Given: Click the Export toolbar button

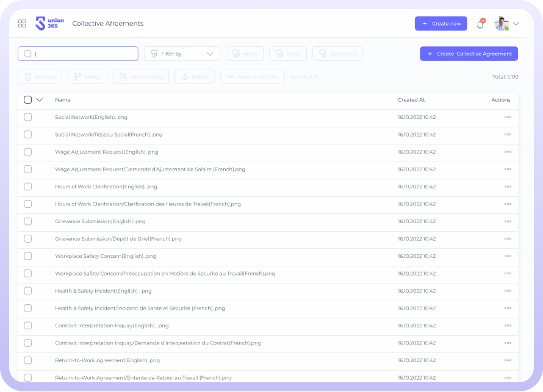Looking at the screenshot, I should tap(195, 77).
